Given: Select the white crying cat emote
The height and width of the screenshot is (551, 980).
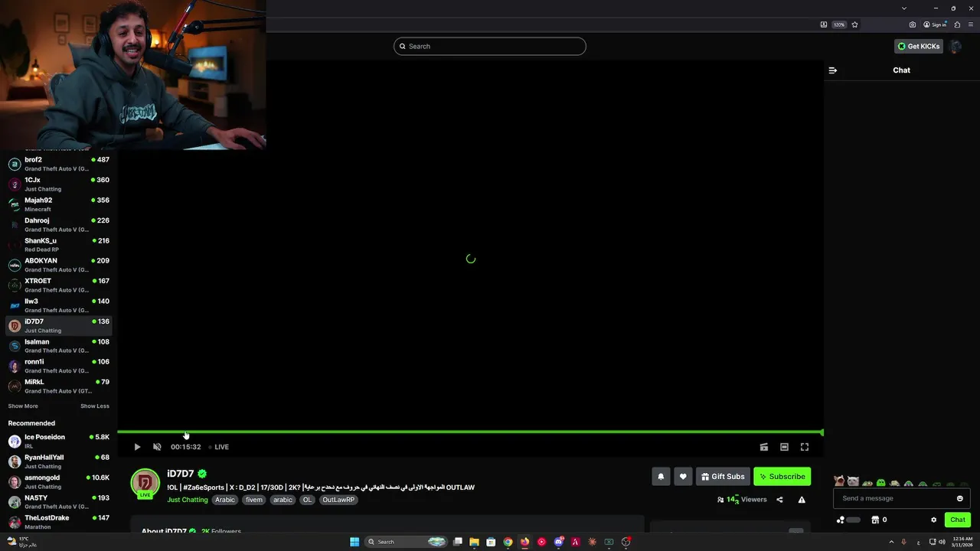Looking at the screenshot, I should click(x=853, y=482).
